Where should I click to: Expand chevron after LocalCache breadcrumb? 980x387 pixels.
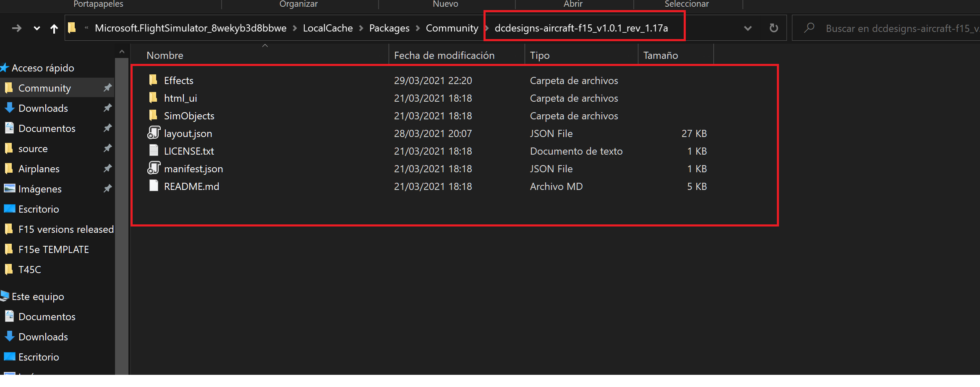(x=361, y=28)
